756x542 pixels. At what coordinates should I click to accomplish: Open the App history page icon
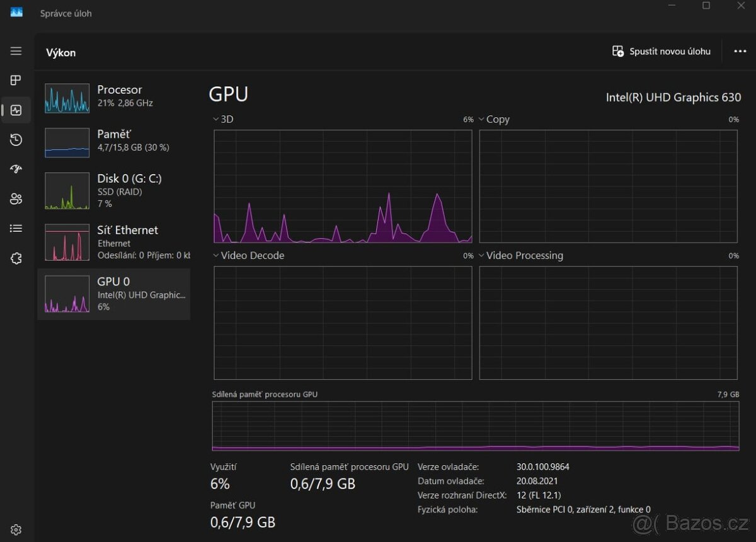[x=16, y=140]
